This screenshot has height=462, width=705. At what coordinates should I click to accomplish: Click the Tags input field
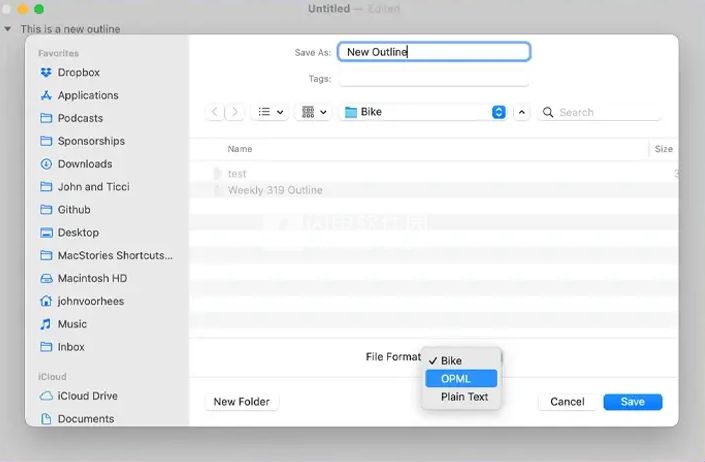[434, 79]
